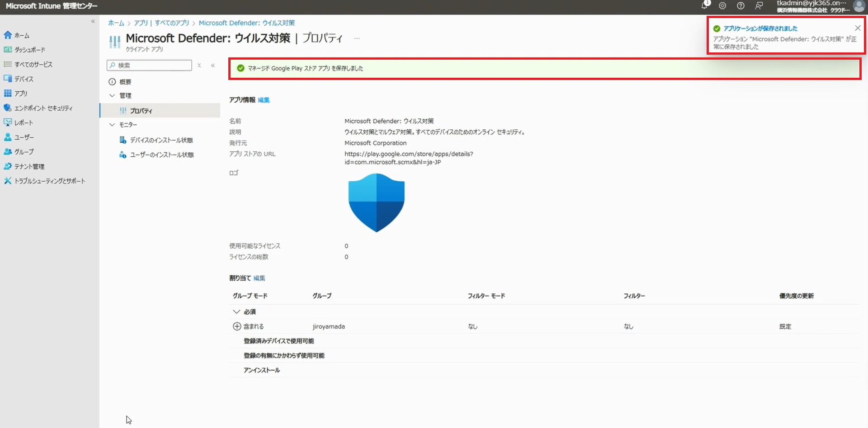Open the help question mark icon
This screenshot has height=428, width=868.
click(741, 6)
